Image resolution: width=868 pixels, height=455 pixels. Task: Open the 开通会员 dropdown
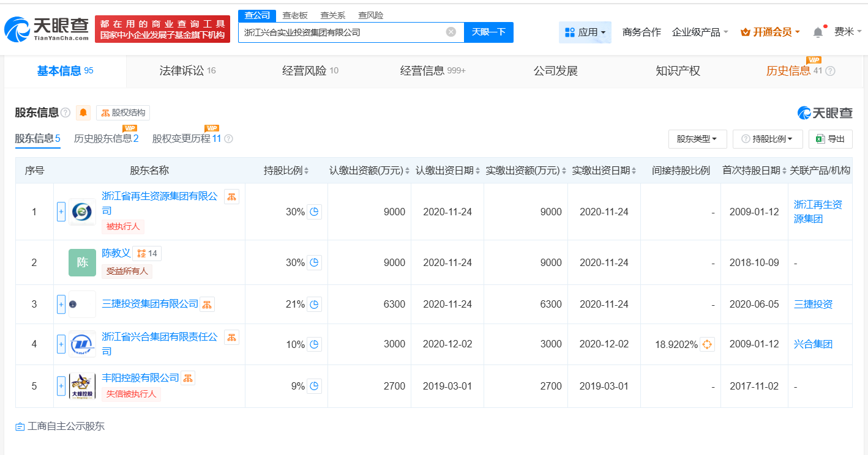tap(770, 32)
